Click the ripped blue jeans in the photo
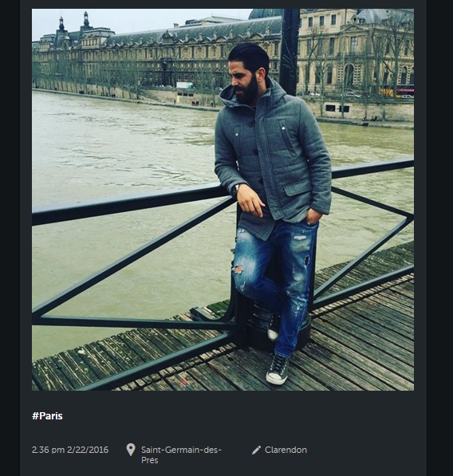The width and height of the screenshot is (453, 476). pos(275,282)
